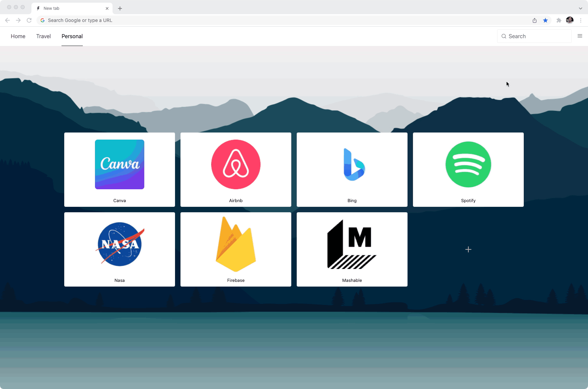Click the share page icon
Viewport: 588px width, 389px height.
[535, 20]
